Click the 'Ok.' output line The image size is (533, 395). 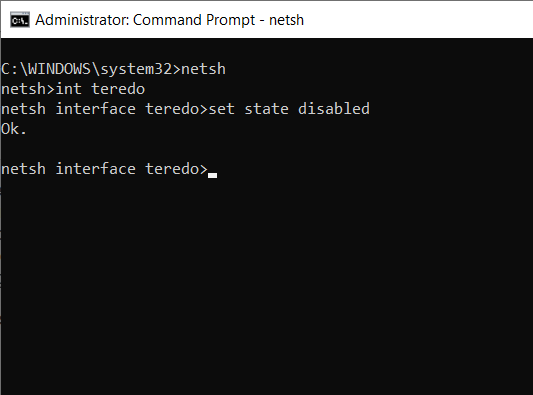(x=14, y=129)
